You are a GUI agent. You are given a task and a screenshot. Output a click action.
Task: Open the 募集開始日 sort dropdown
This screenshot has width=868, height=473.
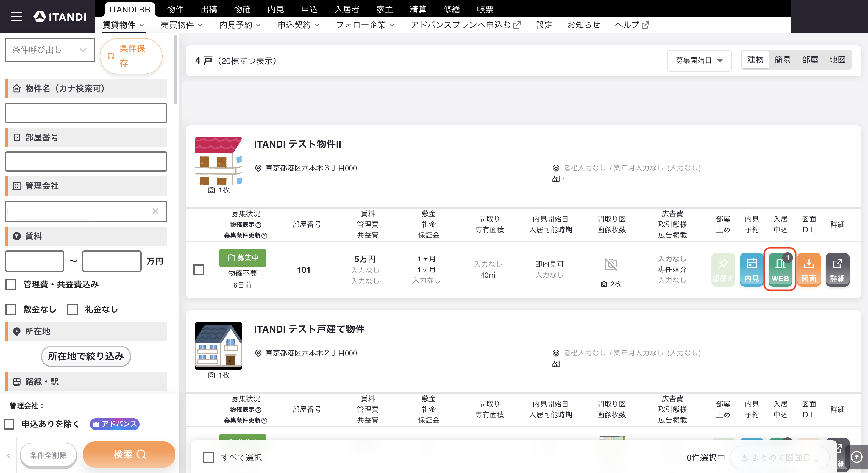pos(699,61)
